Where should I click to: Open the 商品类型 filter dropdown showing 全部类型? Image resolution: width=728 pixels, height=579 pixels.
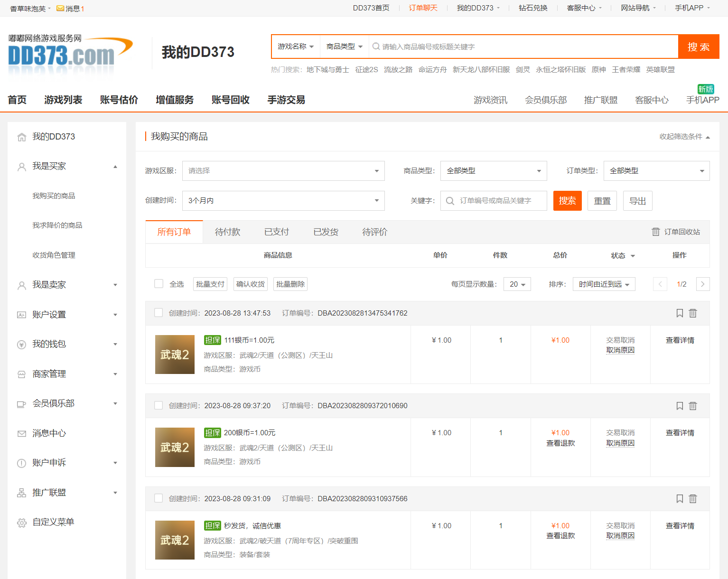pos(494,171)
